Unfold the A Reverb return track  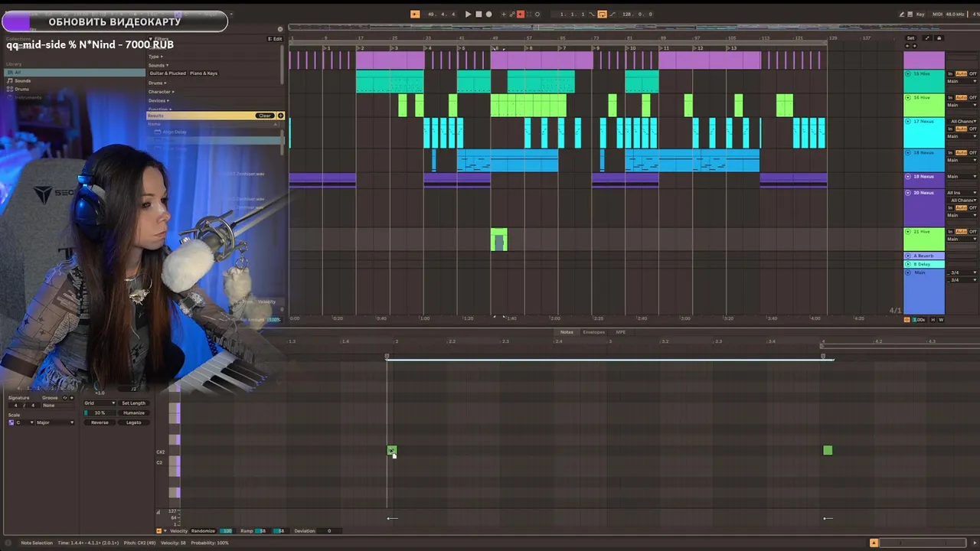coord(908,256)
